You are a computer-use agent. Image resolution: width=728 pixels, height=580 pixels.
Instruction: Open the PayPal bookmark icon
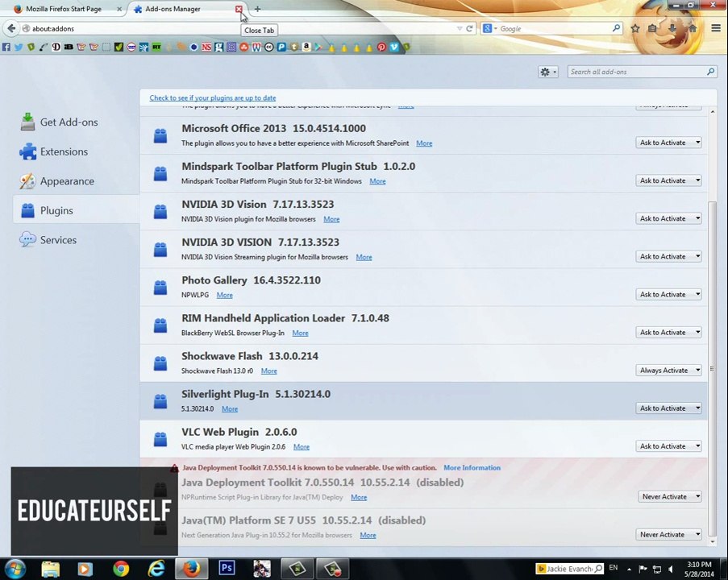tap(281, 47)
